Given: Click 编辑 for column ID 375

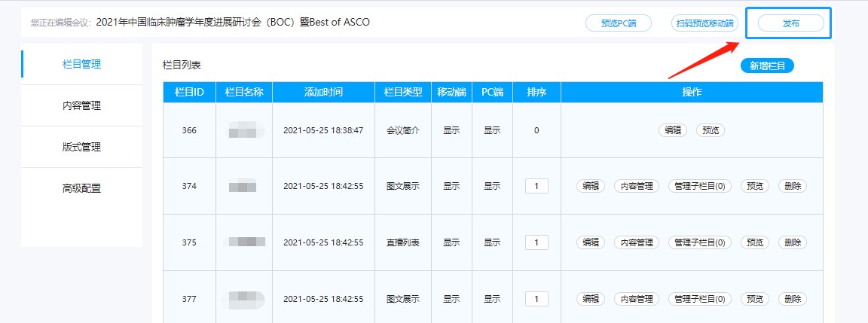Looking at the screenshot, I should [591, 242].
